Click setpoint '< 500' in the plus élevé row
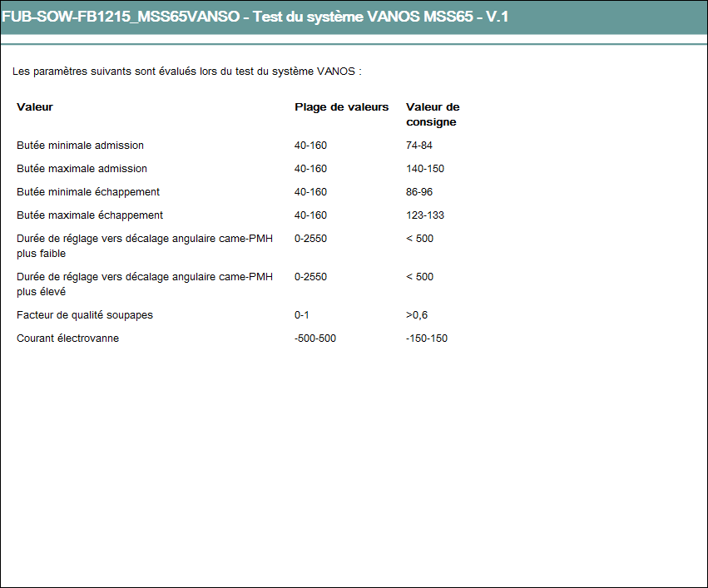Viewport: 708px width, 588px height. pos(419,277)
